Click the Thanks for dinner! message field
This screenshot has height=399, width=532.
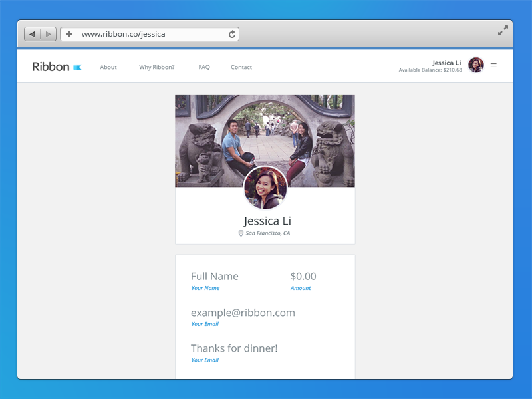click(x=234, y=348)
